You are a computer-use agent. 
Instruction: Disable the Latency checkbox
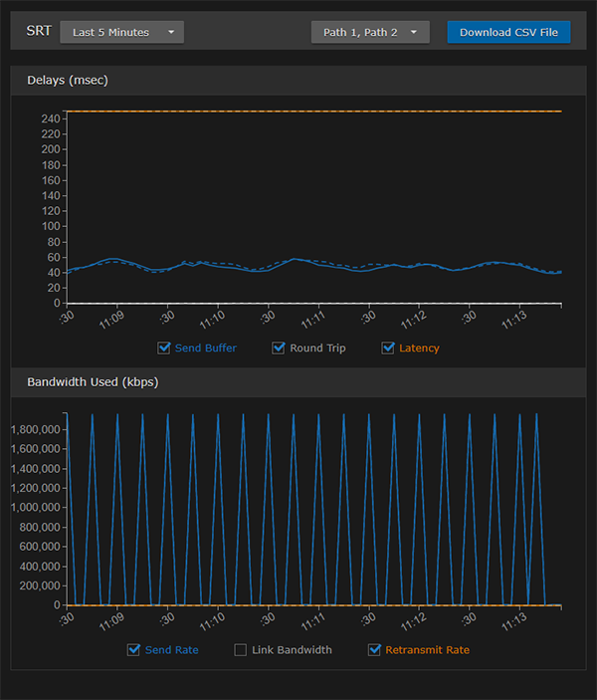[389, 349]
